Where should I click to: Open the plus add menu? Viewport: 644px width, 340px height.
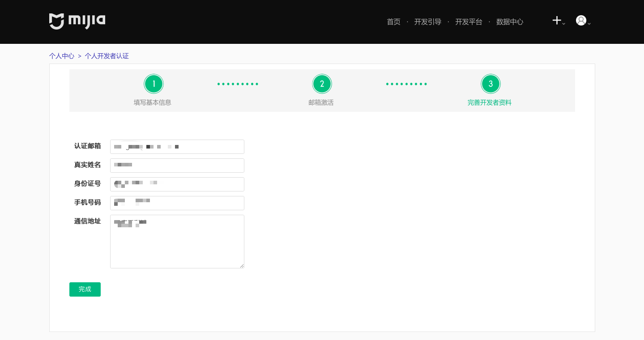(559, 21)
